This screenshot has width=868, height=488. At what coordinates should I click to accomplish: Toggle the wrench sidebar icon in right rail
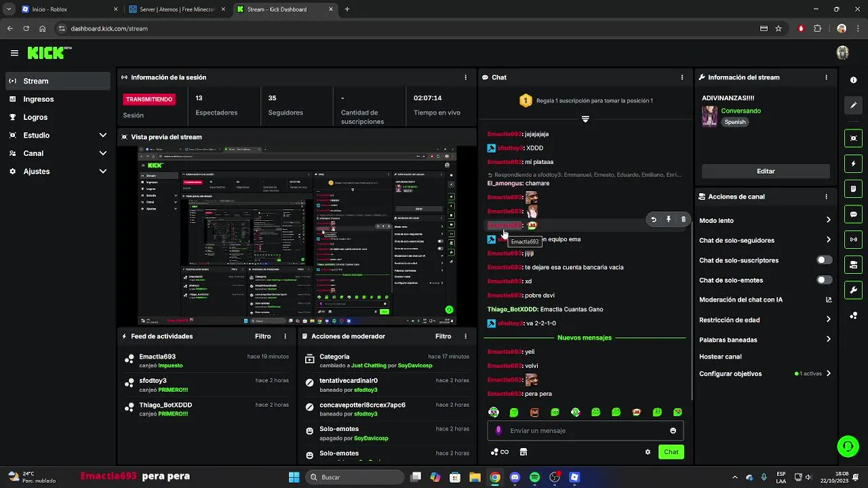[853, 290]
